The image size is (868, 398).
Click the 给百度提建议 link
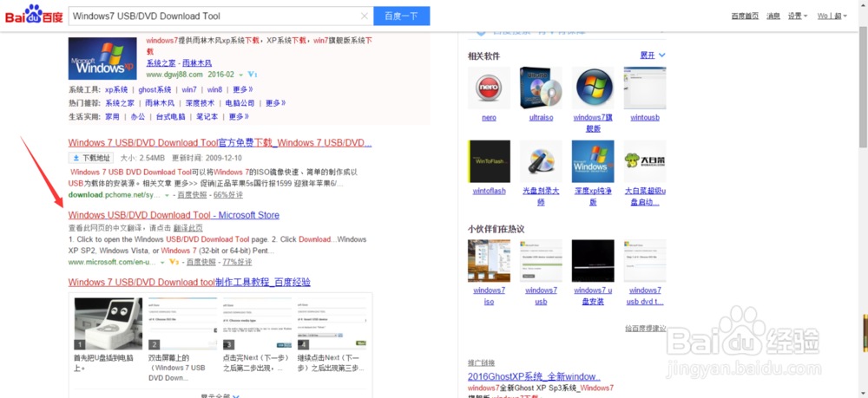[x=646, y=329]
